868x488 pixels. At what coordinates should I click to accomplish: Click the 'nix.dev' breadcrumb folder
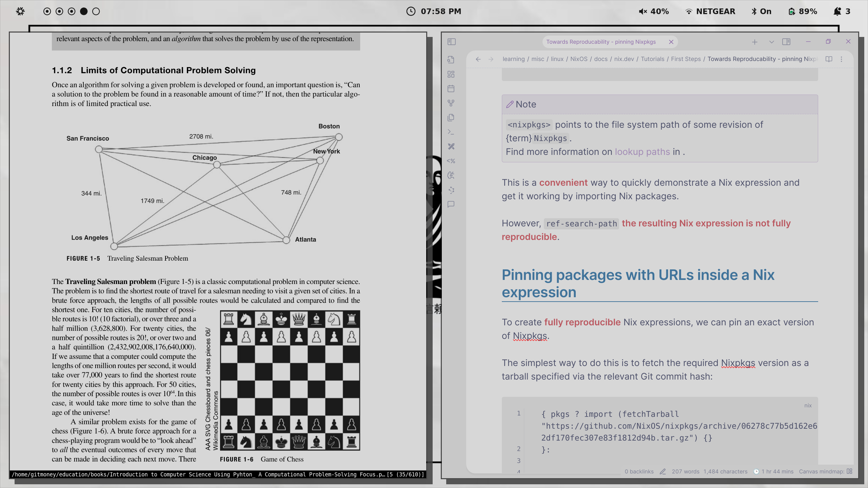[x=624, y=59]
